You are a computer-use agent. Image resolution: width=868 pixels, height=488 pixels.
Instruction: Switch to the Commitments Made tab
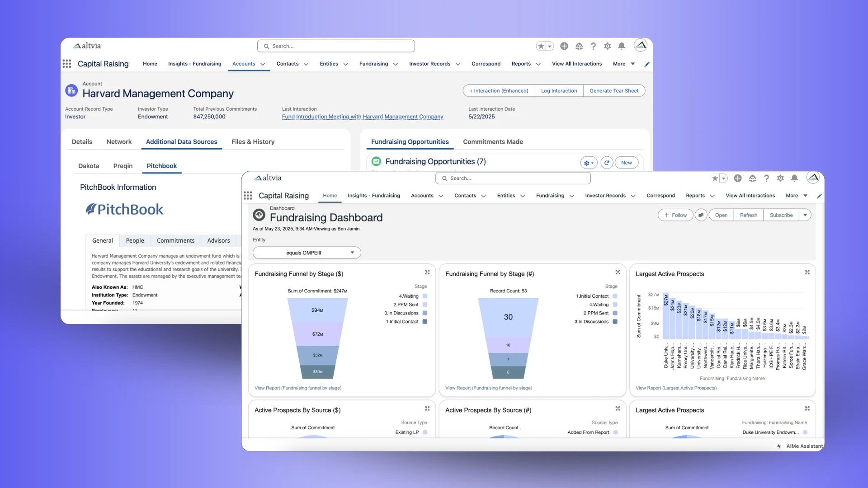pos(493,141)
